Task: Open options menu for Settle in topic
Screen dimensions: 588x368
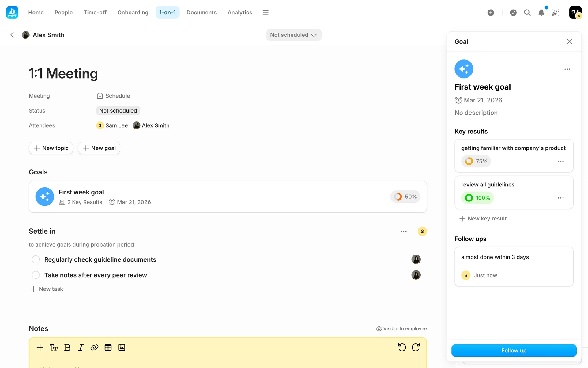Action: coord(404,232)
